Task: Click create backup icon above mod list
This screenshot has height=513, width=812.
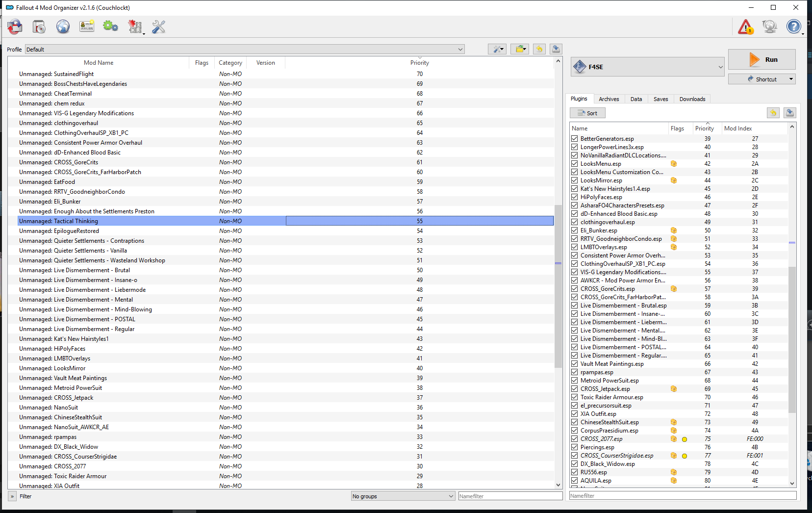Action: (556, 49)
